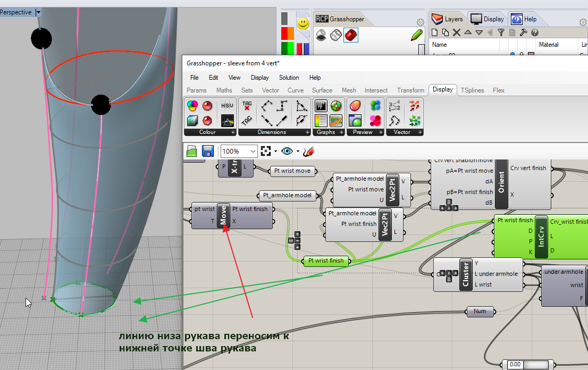588x370 pixels.
Task: Expand the Perspective viewport menu arrow
Action: click(x=39, y=12)
